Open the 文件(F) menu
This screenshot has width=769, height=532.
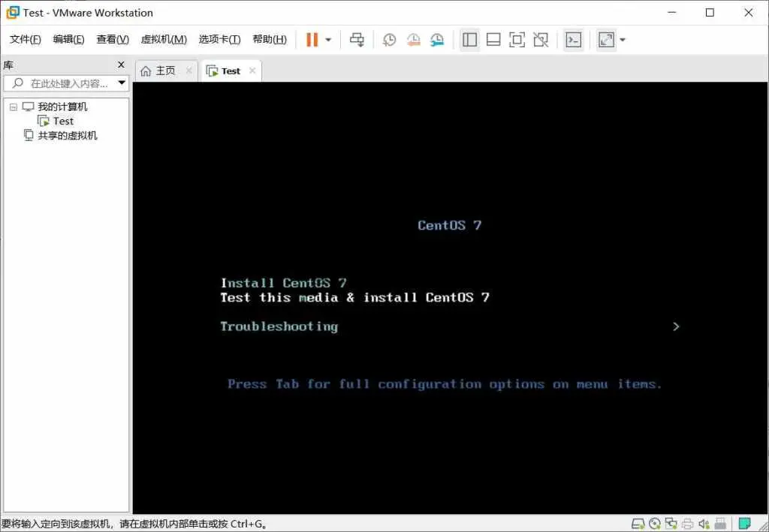click(26, 40)
